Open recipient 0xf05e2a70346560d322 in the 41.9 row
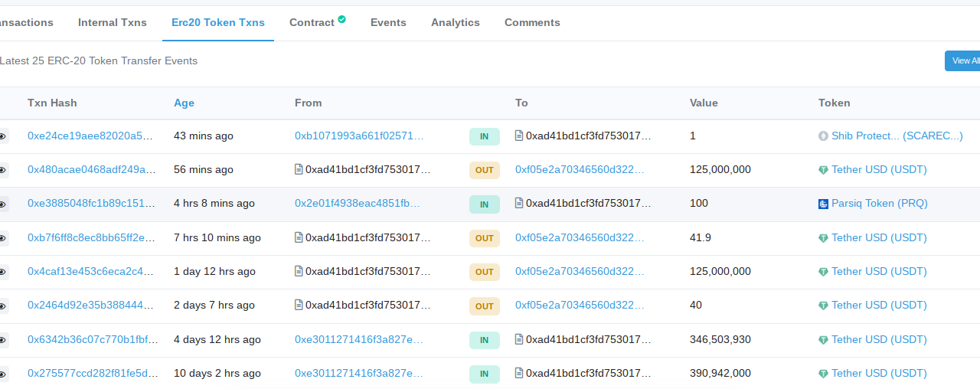Viewport: 980px width, 389px height. tap(579, 237)
